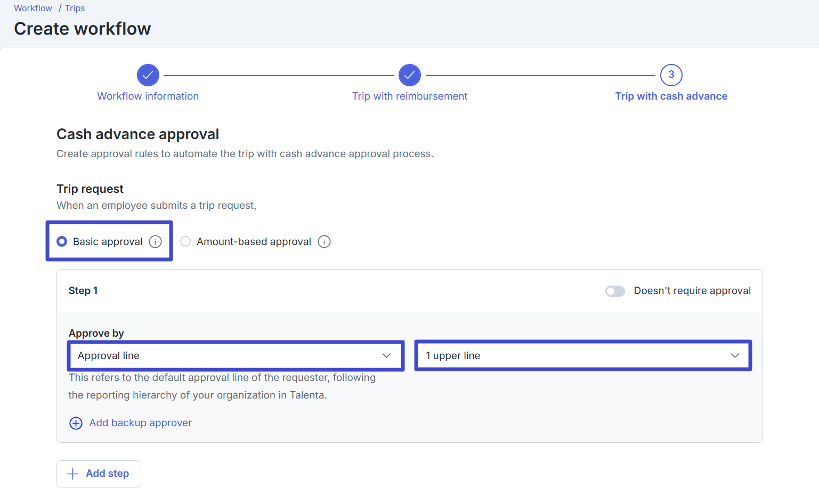Image resolution: width=819 pixels, height=504 pixels.
Task: Open the Basic approval info icon
Action: [155, 242]
